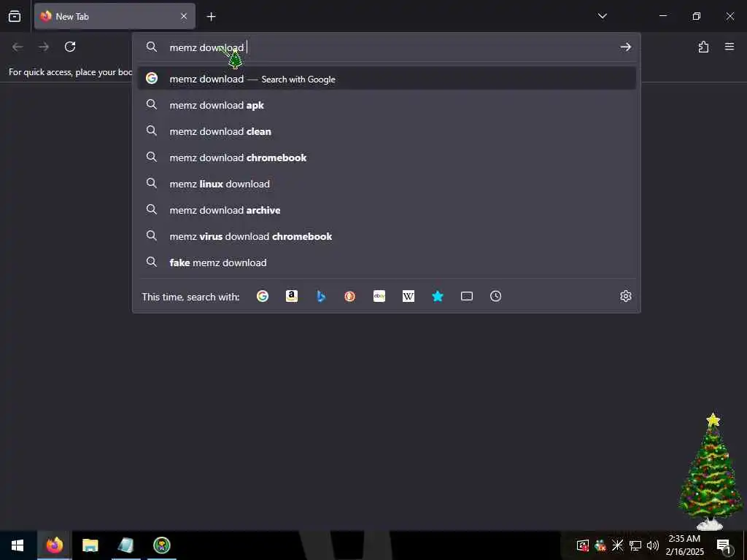
Task: Expand the list all tabs chevron
Action: pyautogui.click(x=602, y=16)
